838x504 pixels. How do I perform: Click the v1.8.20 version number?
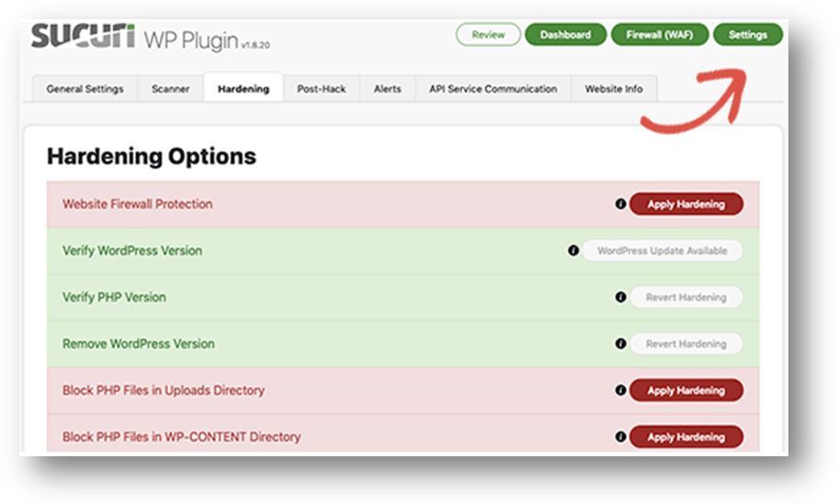pyautogui.click(x=255, y=45)
